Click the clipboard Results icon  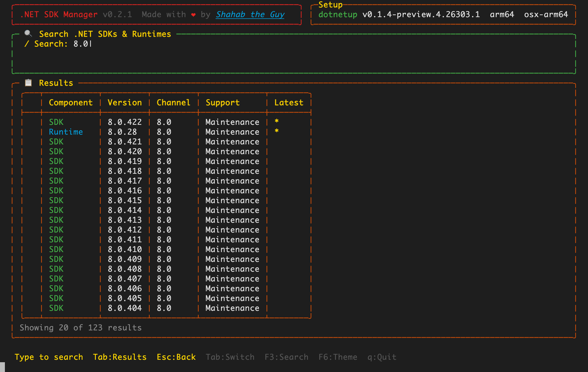(x=28, y=83)
